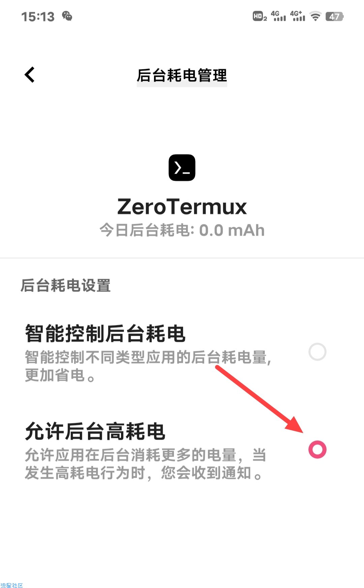This screenshot has height=588, width=364.
Task: Select the 允许后台高耗电 radio button
Action: coord(317,449)
